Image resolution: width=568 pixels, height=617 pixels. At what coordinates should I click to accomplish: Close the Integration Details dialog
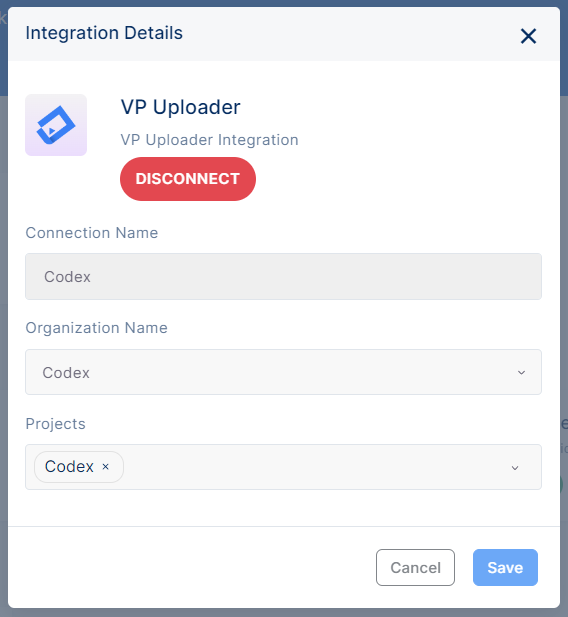coord(528,36)
